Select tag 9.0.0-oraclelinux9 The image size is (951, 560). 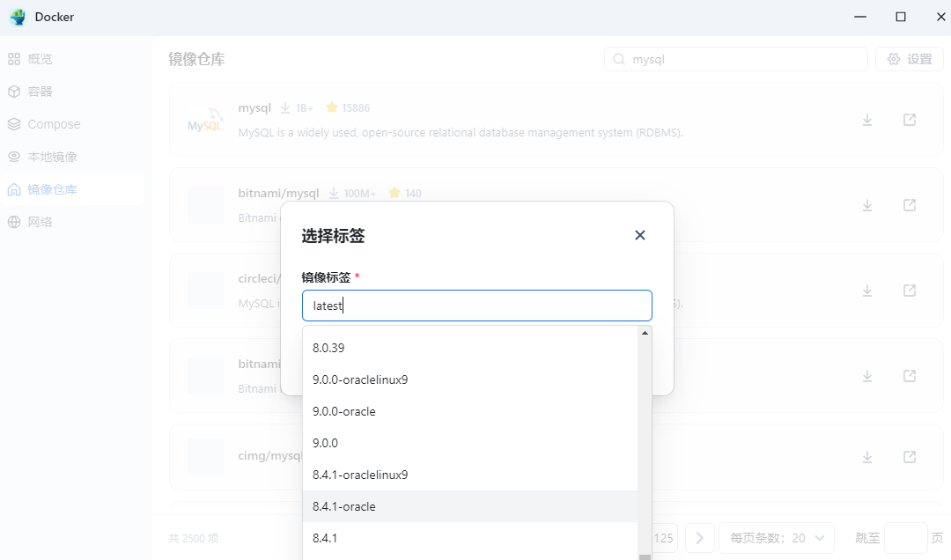click(x=470, y=379)
